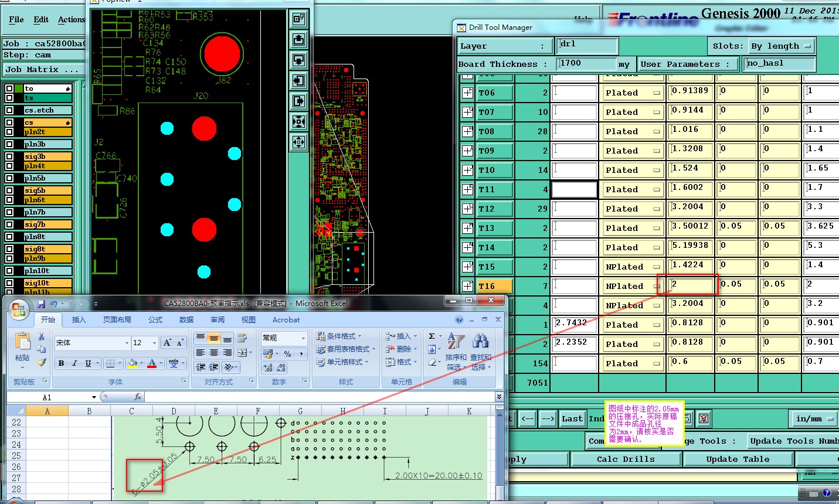Click the T16 tool button

coord(494,286)
